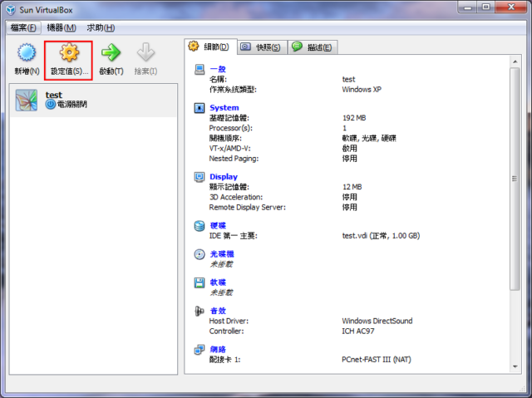532x398 pixels.
Task: Open the Hard Disk (硬碟) settings link
Action: tap(218, 226)
